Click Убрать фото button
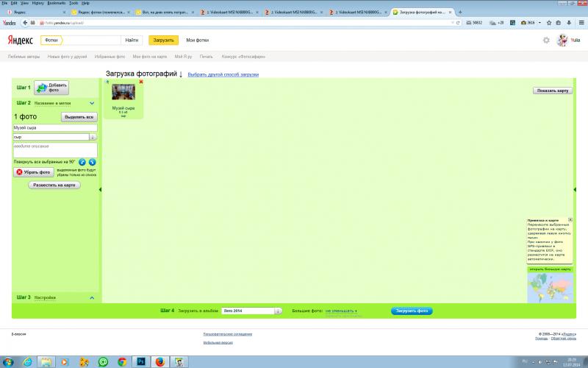Viewport: 588px width, 368px height. (x=34, y=172)
